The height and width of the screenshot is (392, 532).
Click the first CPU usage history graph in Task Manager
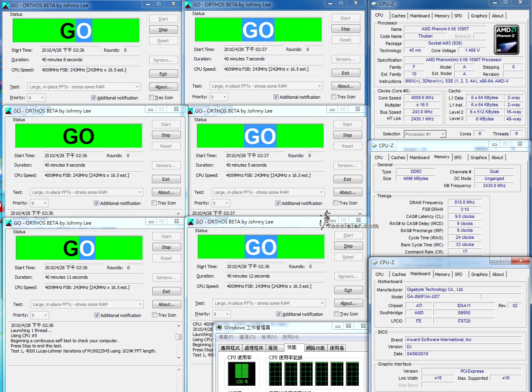(275, 373)
